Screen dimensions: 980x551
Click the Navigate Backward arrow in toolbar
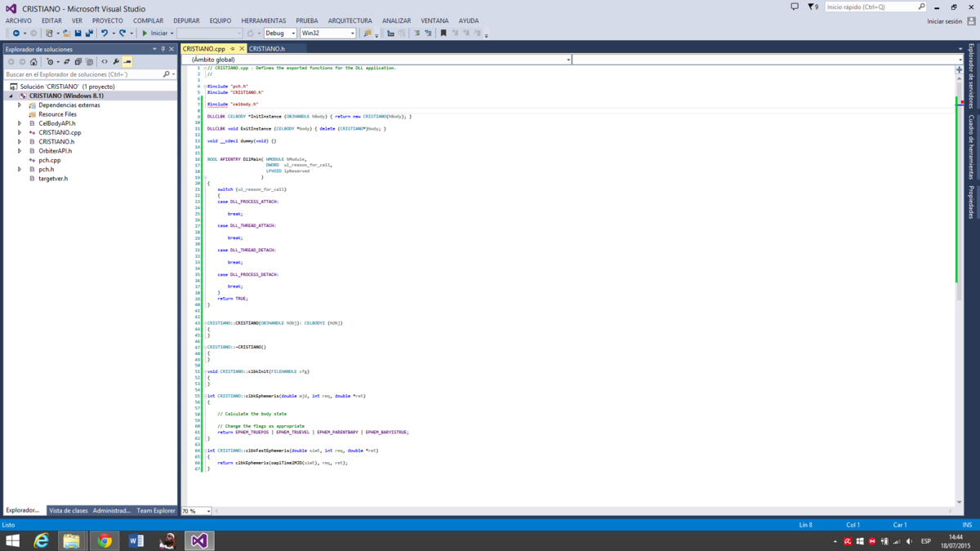pos(16,33)
